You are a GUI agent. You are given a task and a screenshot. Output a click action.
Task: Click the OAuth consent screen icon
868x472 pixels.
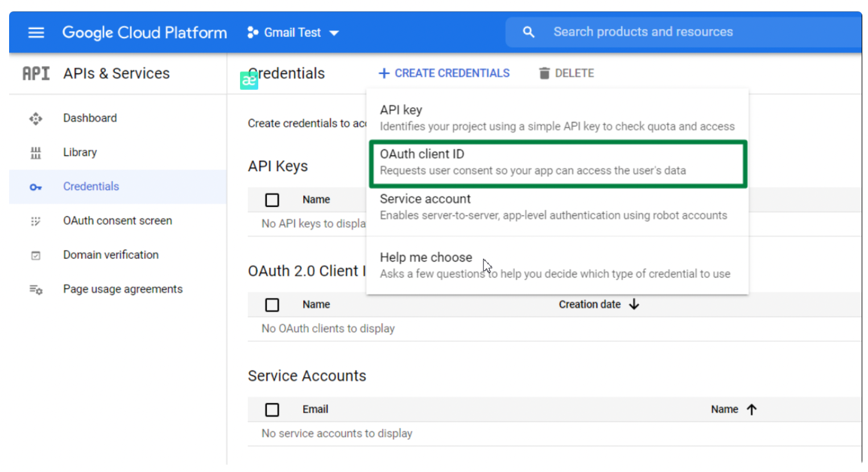36,221
